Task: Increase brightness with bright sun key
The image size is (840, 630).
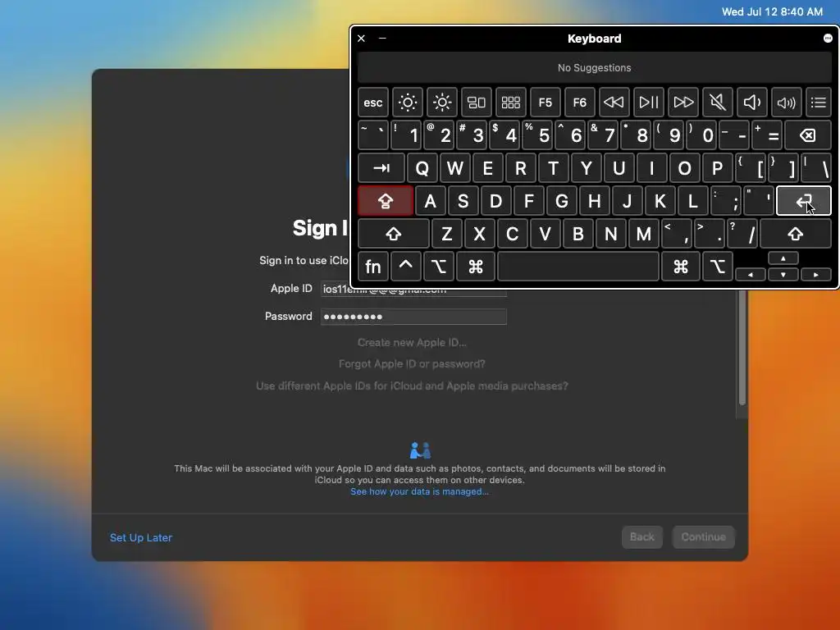Action: pyautogui.click(x=442, y=103)
